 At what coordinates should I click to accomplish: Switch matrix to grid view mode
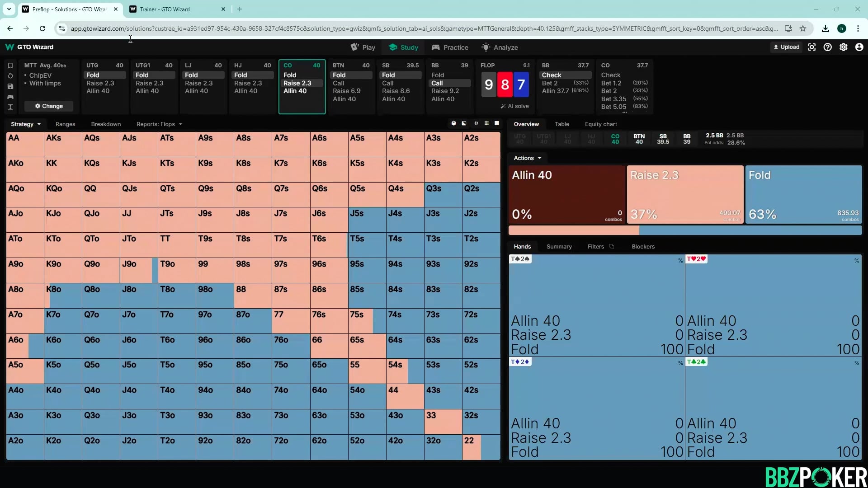point(486,123)
